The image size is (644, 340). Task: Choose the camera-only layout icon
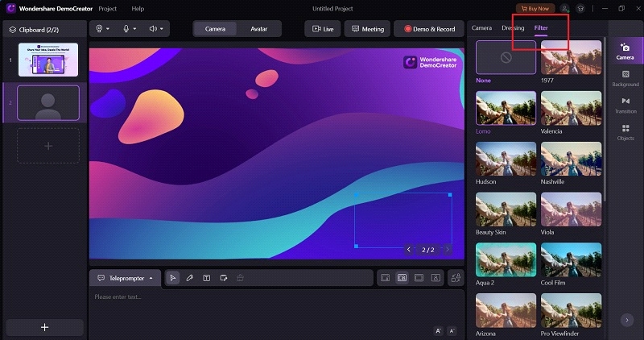(x=436, y=278)
